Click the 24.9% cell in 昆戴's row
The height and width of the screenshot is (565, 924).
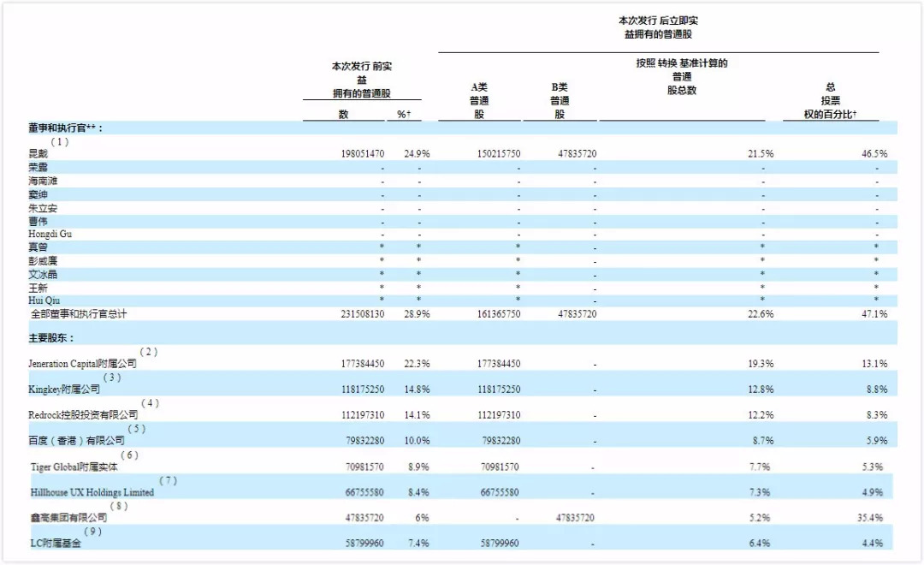tap(417, 154)
